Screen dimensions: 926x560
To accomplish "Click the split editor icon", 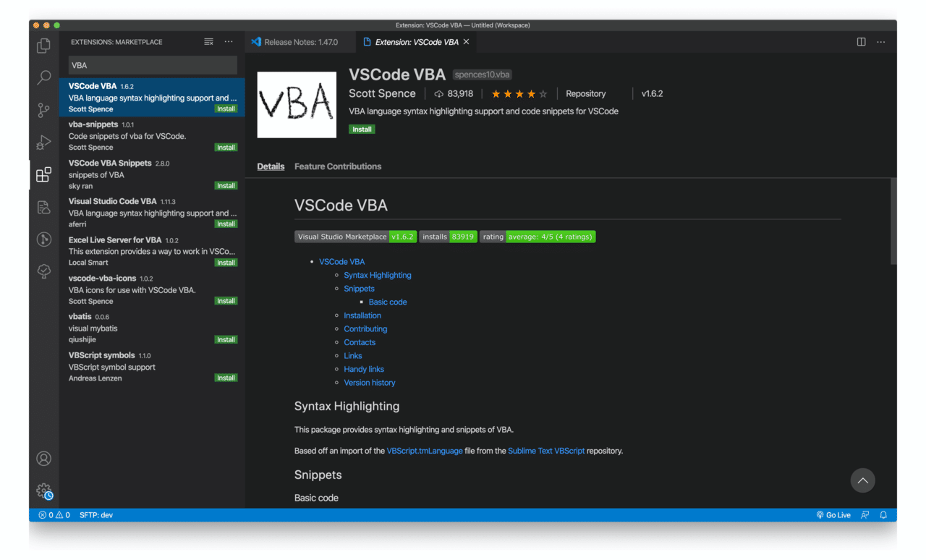I will pos(861,42).
